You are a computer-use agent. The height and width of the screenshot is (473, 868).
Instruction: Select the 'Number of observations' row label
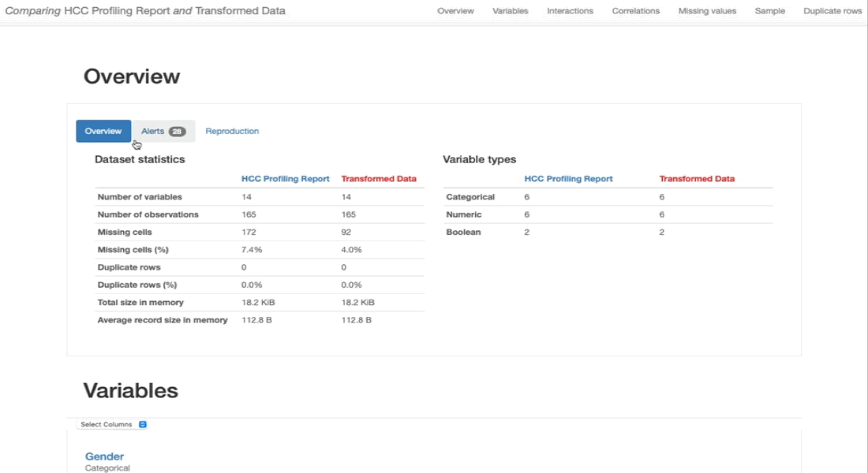[148, 214]
